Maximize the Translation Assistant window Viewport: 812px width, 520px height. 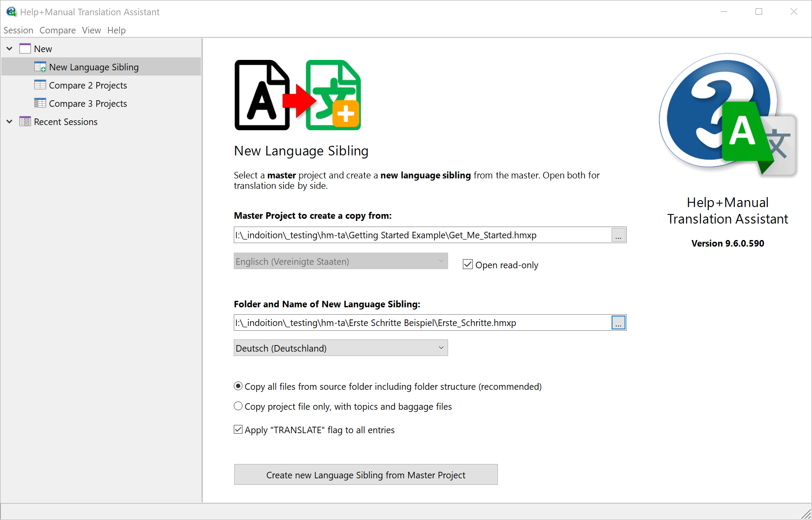[x=759, y=12]
